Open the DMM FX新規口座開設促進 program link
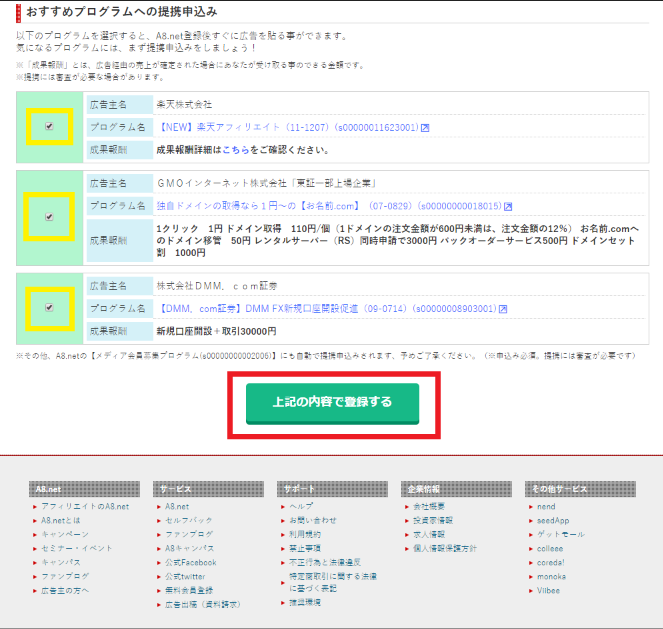This screenshot has height=629, width=663. (x=327, y=309)
